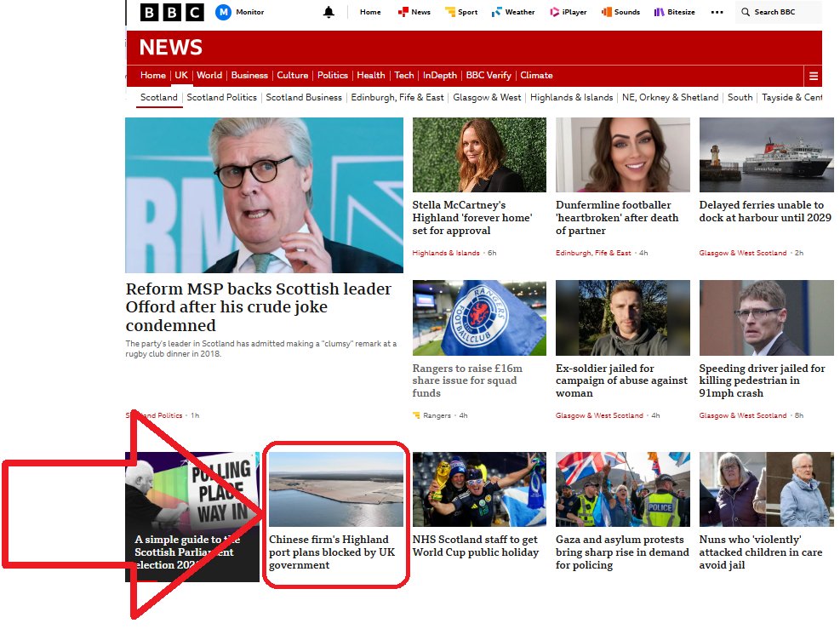Click the Rangers flag thumbnail
840x629 pixels.
(479, 317)
